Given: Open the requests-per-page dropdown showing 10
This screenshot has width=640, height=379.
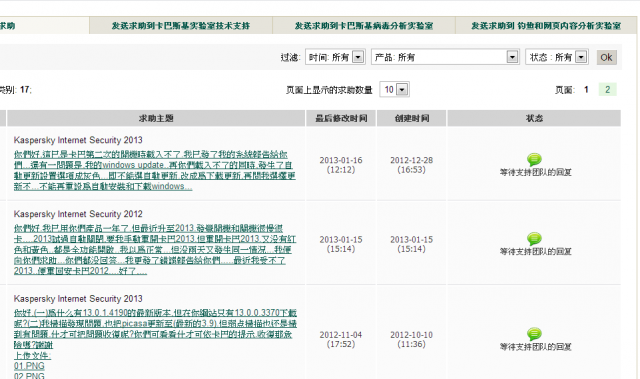Looking at the screenshot, I should click(394, 89).
